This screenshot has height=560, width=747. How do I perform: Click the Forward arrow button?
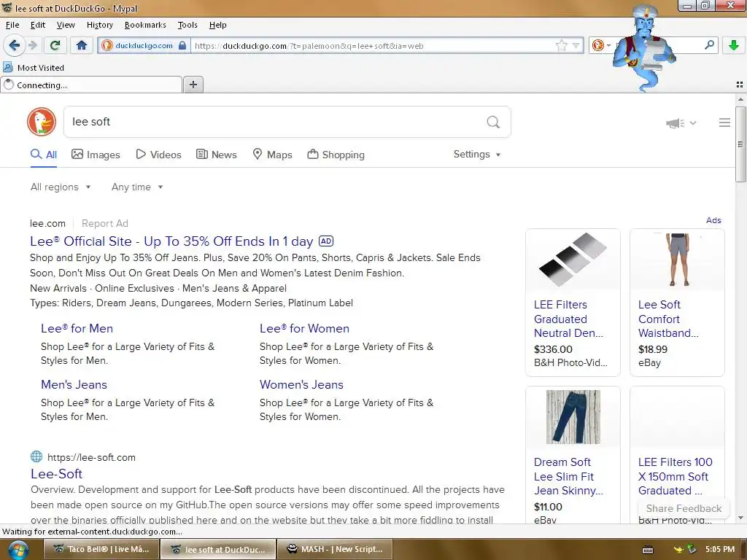(x=32, y=46)
